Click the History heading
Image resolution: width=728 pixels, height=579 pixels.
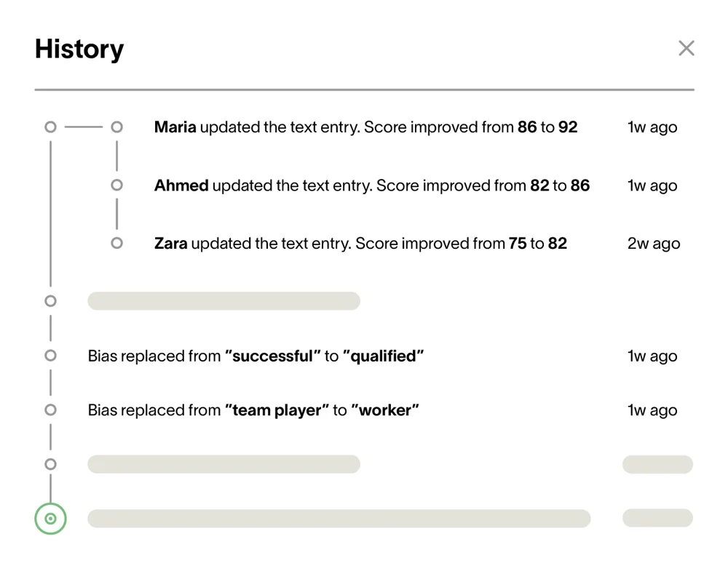[79, 49]
